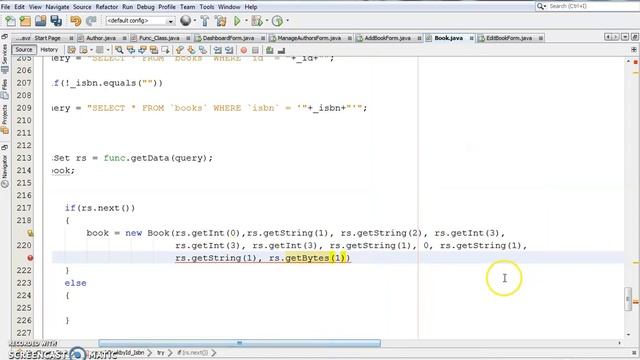Viewport: 640px width, 360px height.
Task: Switch to the Func_Class.java tab
Action: pos(159,38)
